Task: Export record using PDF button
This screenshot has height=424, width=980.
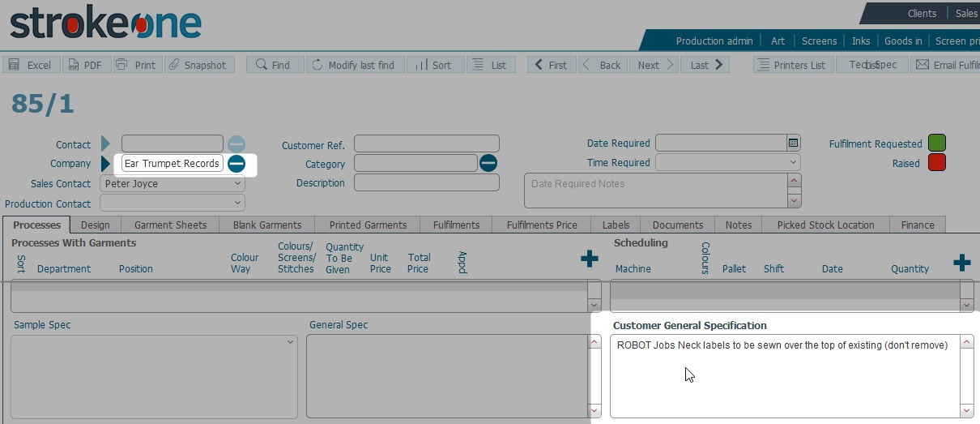Action: pyautogui.click(x=84, y=65)
